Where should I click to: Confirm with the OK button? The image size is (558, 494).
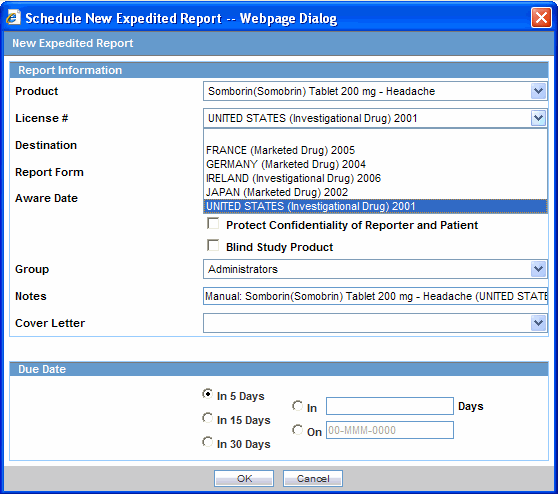point(244,478)
